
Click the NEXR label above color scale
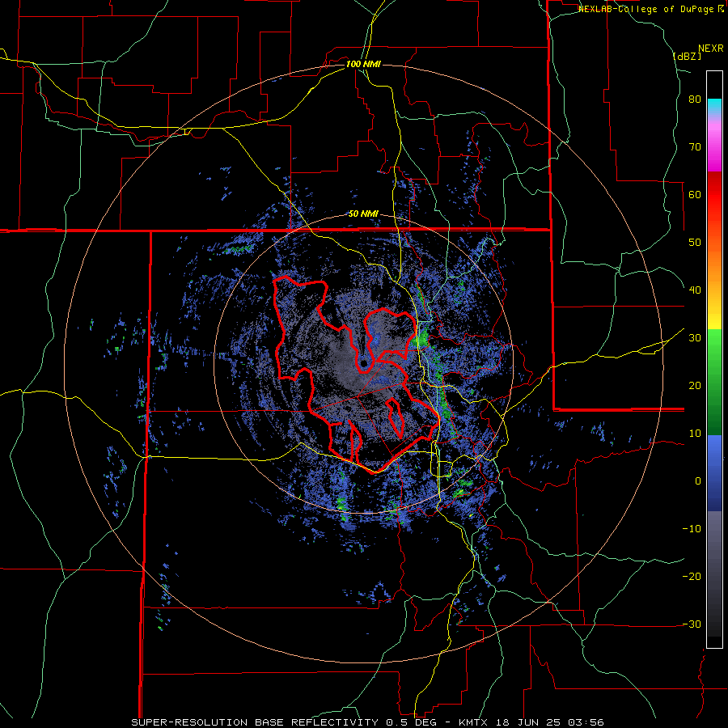pos(710,49)
